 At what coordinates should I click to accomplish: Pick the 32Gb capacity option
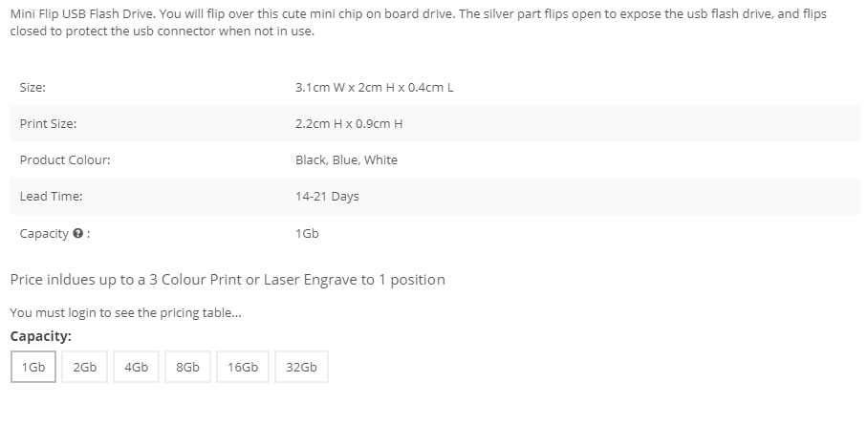301,367
